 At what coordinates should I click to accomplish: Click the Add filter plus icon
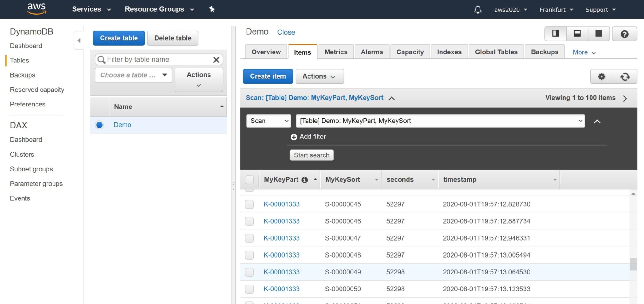click(294, 137)
